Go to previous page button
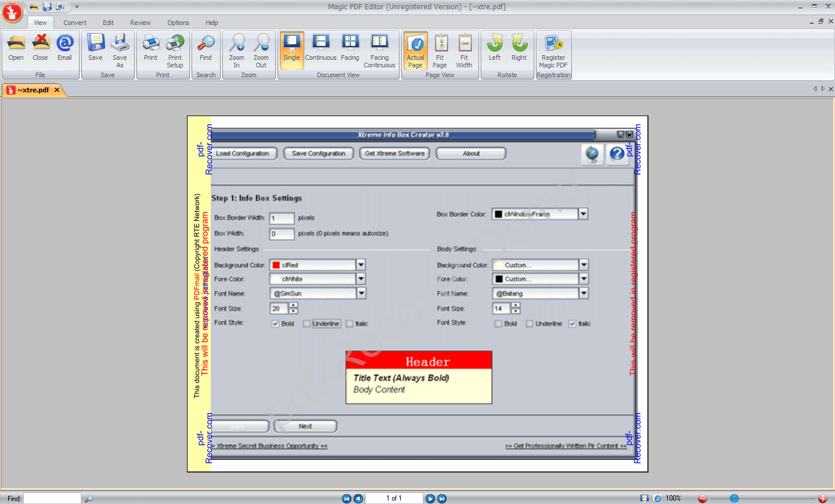 [x=358, y=498]
